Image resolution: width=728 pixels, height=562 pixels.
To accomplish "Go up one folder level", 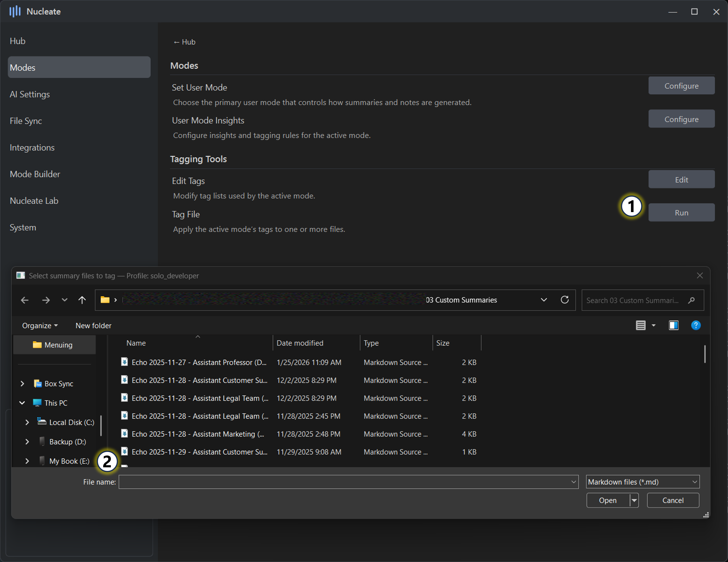I will point(82,300).
